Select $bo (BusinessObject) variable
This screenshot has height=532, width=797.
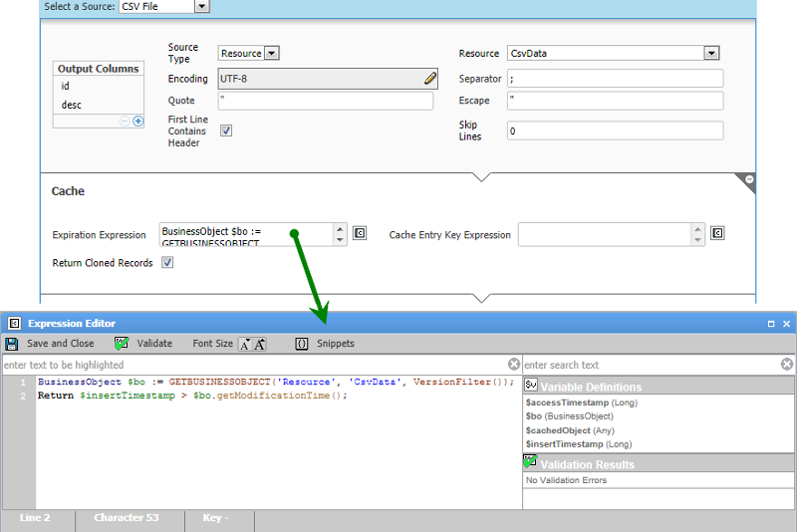(569, 416)
